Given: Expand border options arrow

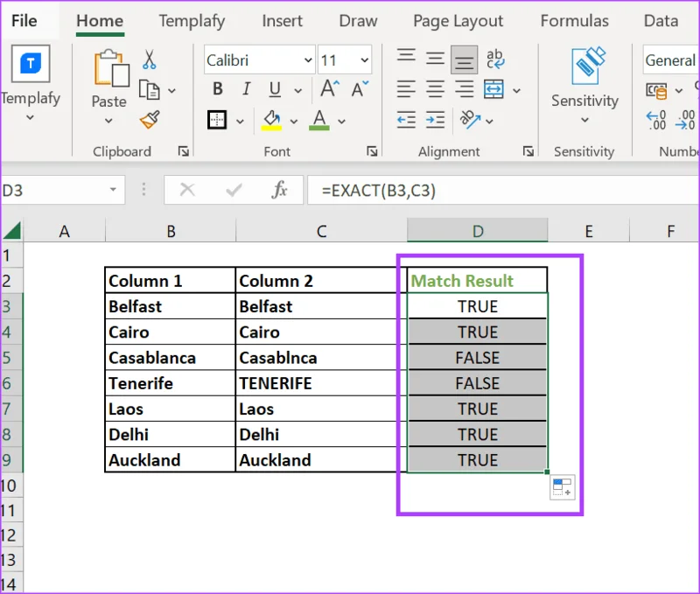Looking at the screenshot, I should coord(240,122).
